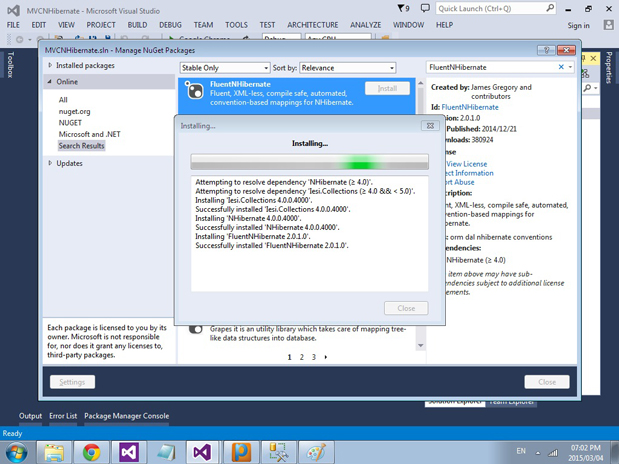
Task: Select the nuget.org source
Action: (x=75, y=111)
